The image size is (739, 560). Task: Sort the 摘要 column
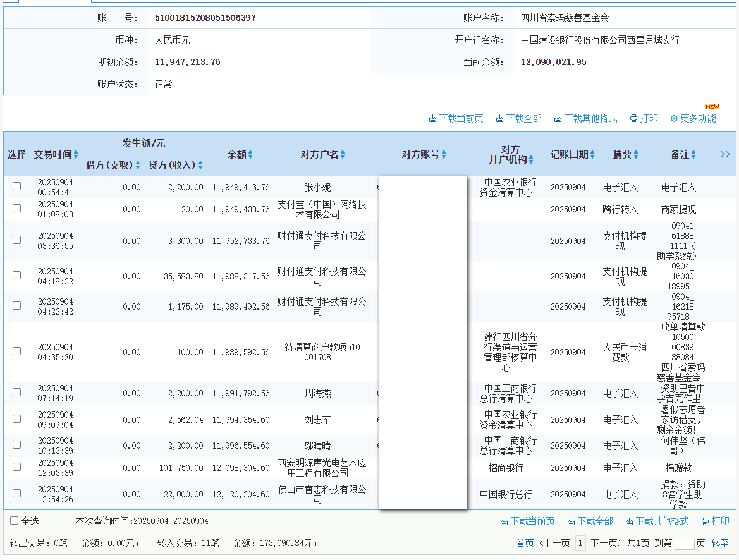click(636, 155)
